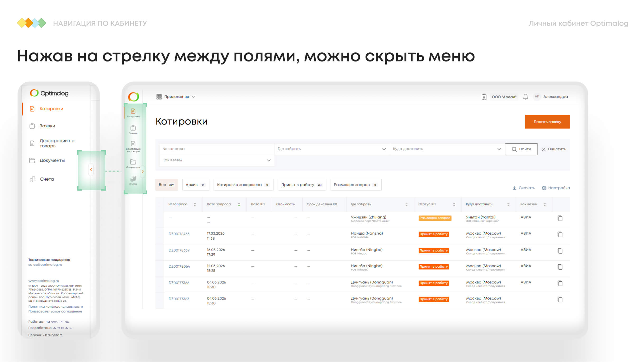Click the orange Размещен запрос status badge

[x=435, y=218]
